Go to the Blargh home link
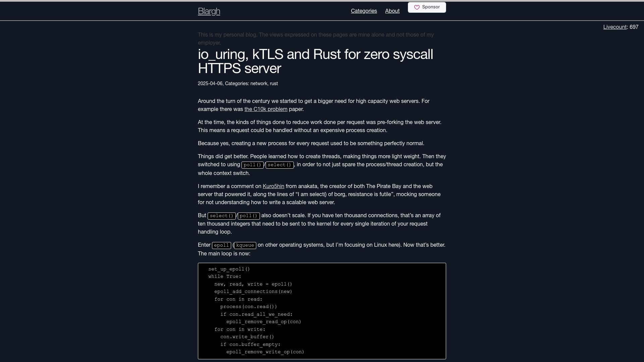The width and height of the screenshot is (644, 362). [x=209, y=11]
